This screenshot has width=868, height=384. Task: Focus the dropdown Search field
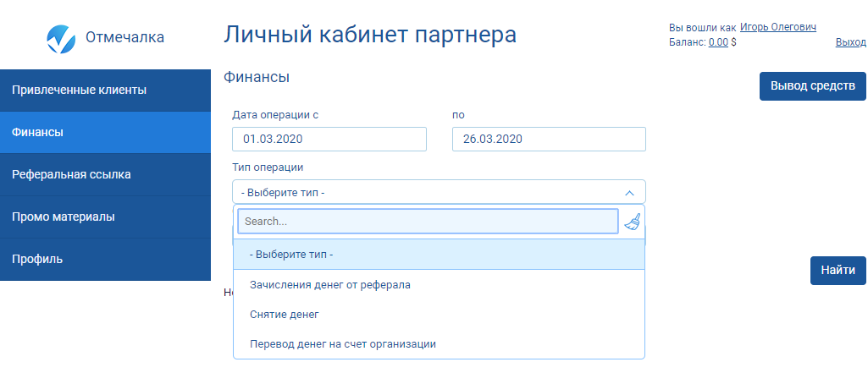[x=428, y=222]
